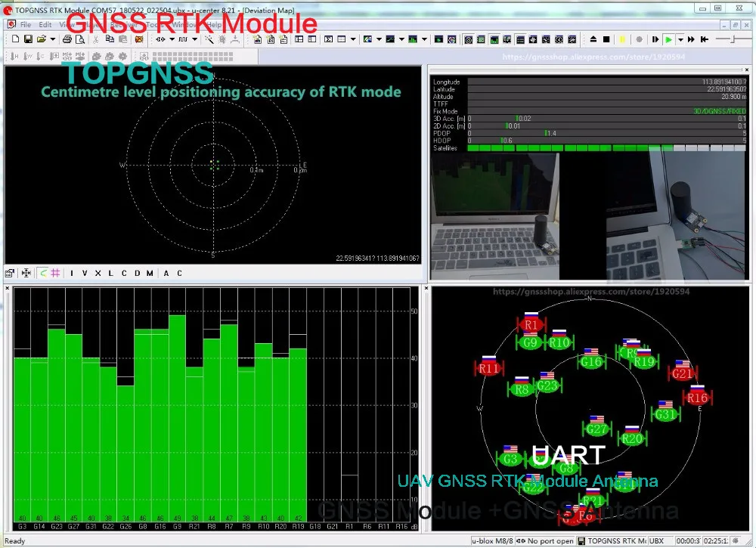Screen dimensions: 756x548
Task: Click the bug-shaped debug icon
Action: (x=222, y=39)
